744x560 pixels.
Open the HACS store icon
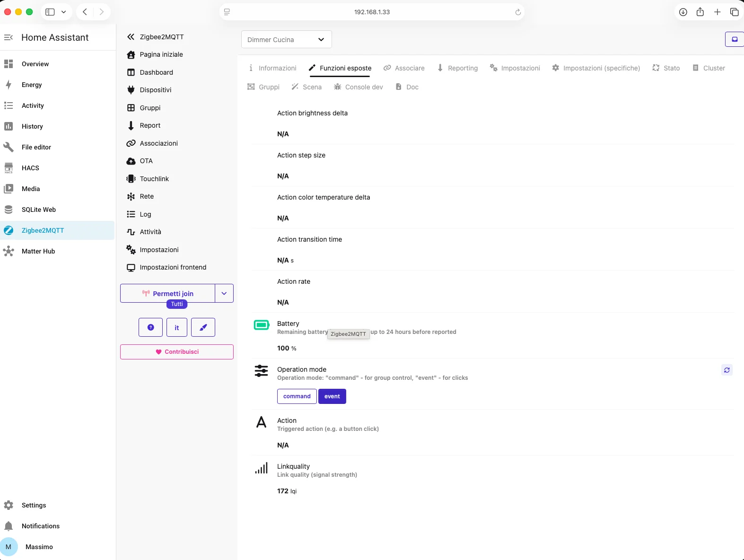tap(9, 168)
